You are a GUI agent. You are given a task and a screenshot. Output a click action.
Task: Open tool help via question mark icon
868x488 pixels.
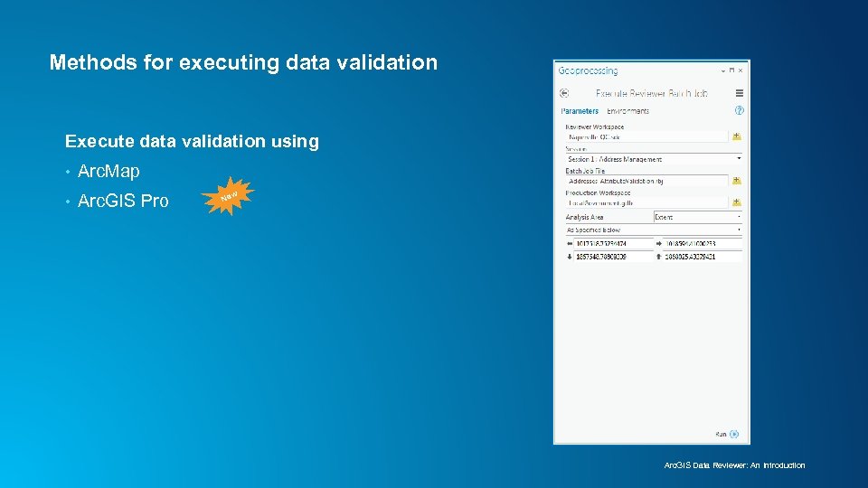tap(739, 110)
